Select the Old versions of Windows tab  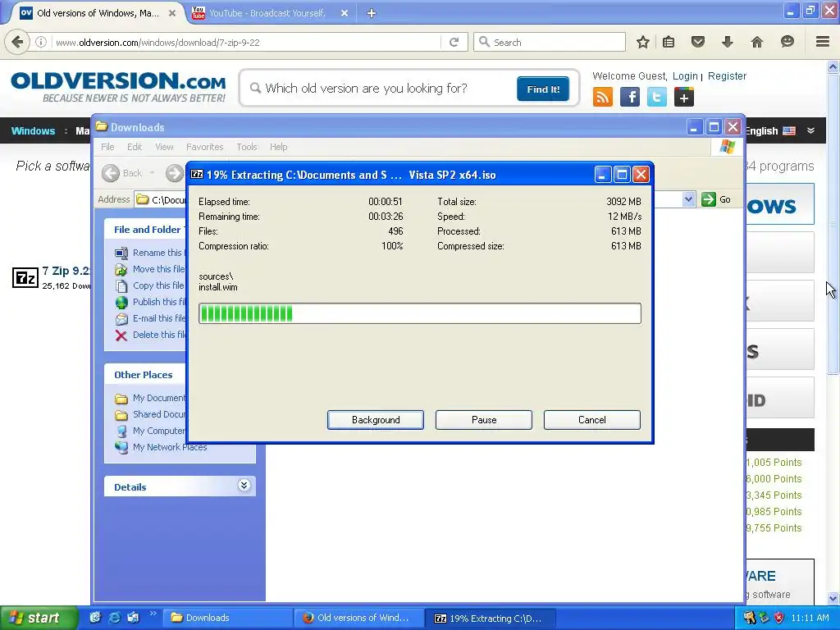tap(98, 13)
